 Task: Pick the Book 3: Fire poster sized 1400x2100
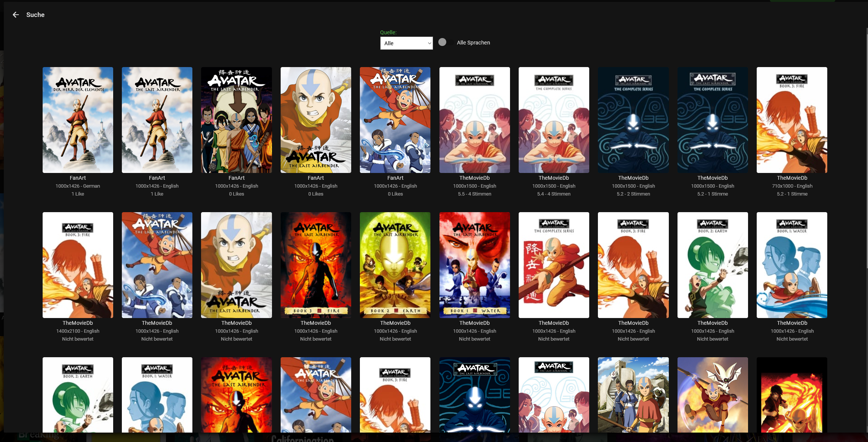click(78, 265)
